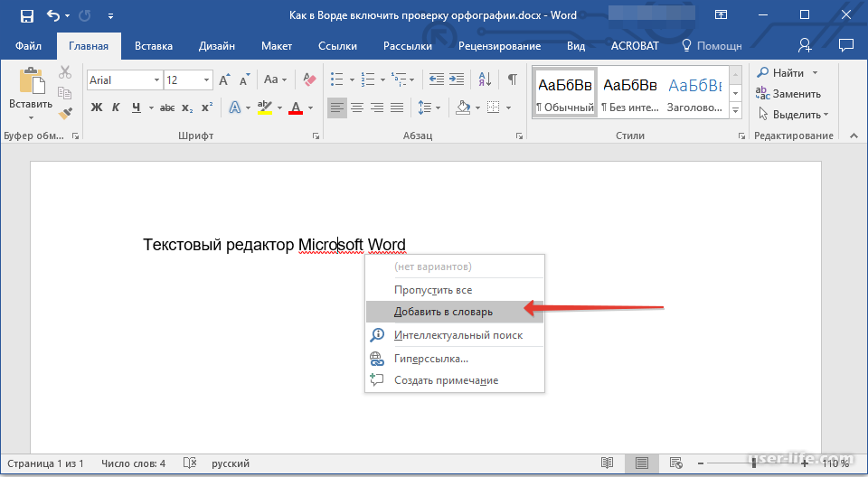Viewport: 868px width, 477px height.
Task: Copy selection with the copy icon
Action: pyautogui.click(x=65, y=92)
